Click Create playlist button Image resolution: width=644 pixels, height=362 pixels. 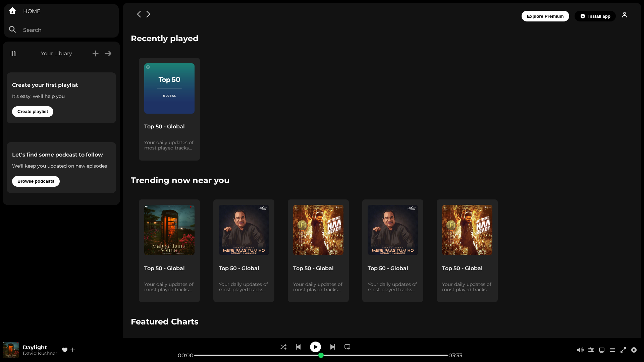(x=33, y=112)
